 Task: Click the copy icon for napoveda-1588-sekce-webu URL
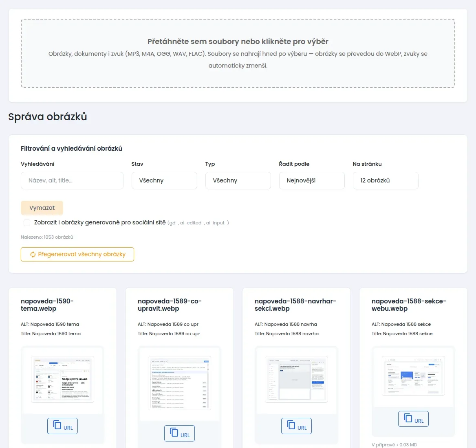click(x=408, y=418)
